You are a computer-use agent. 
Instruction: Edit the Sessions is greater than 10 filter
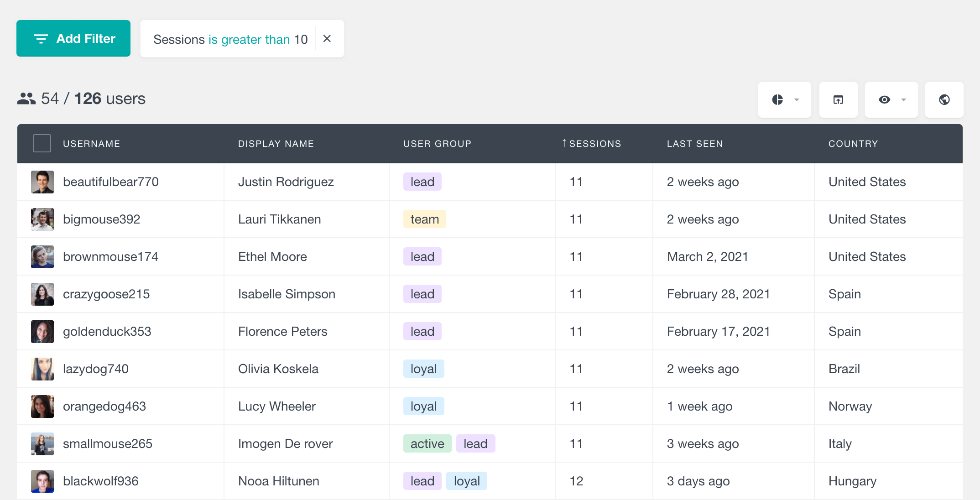pyautogui.click(x=230, y=39)
